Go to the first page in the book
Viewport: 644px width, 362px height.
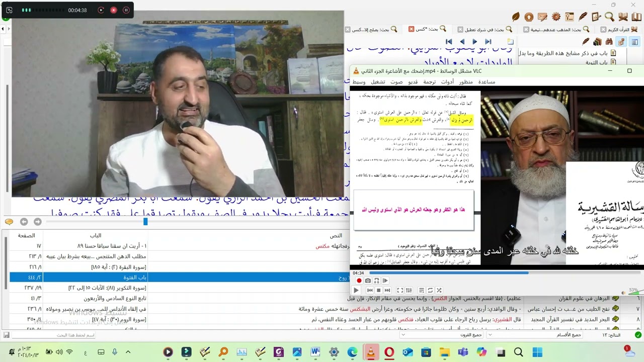click(449, 42)
